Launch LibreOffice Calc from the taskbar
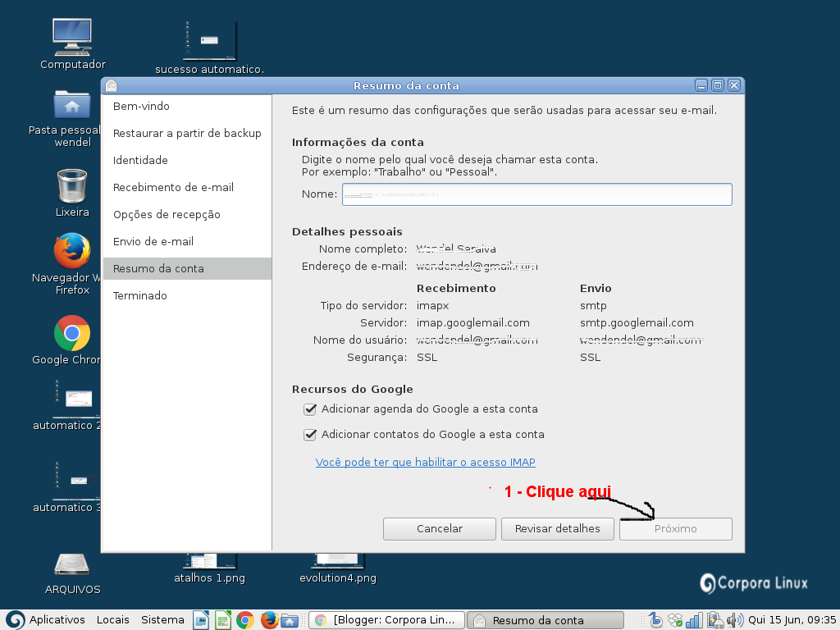840x630 pixels. tap(222, 620)
